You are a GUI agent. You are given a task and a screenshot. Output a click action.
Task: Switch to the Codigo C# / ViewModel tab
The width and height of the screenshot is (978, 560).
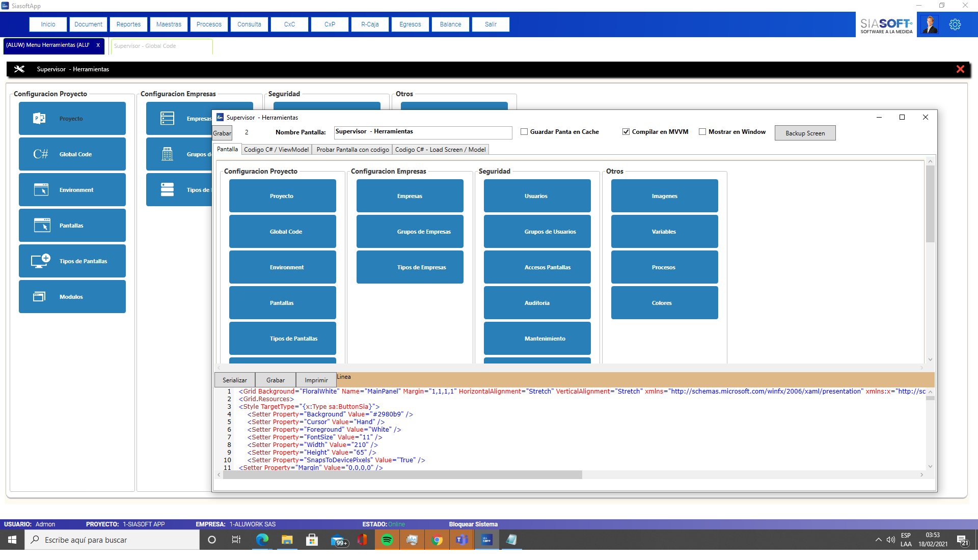tap(276, 149)
